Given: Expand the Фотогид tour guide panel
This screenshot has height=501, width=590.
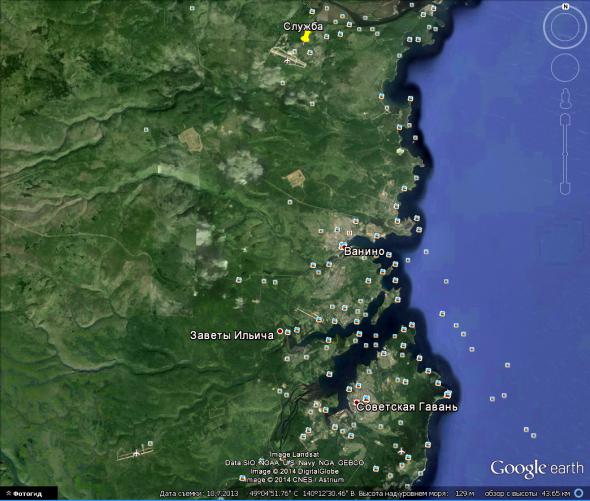Looking at the screenshot, I should 28,493.
